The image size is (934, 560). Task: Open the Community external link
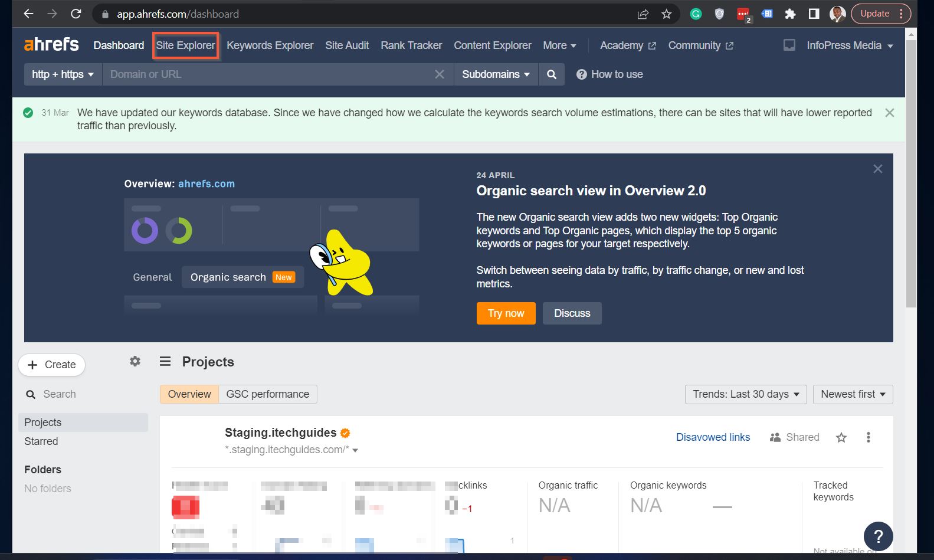[700, 45]
